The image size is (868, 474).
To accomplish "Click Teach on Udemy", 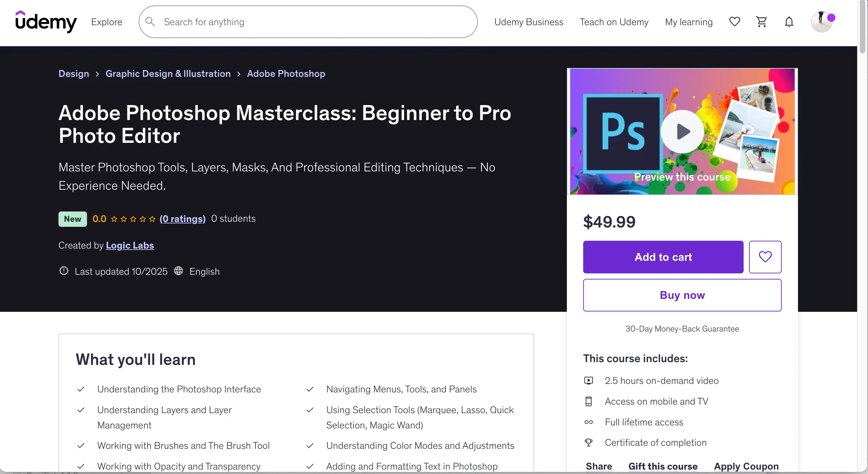I will (x=614, y=22).
